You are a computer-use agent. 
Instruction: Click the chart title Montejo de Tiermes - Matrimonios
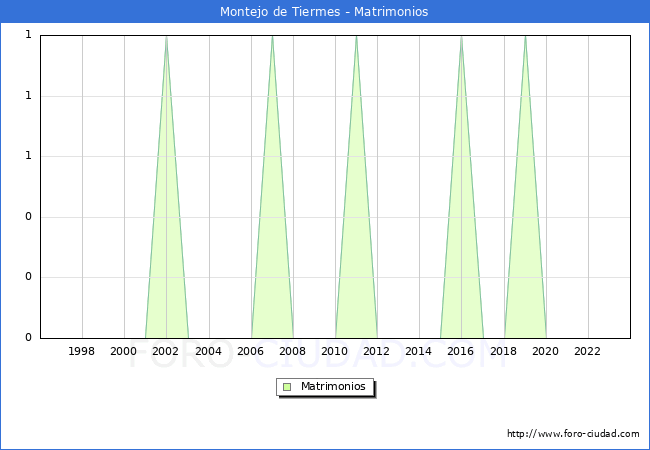point(324,11)
